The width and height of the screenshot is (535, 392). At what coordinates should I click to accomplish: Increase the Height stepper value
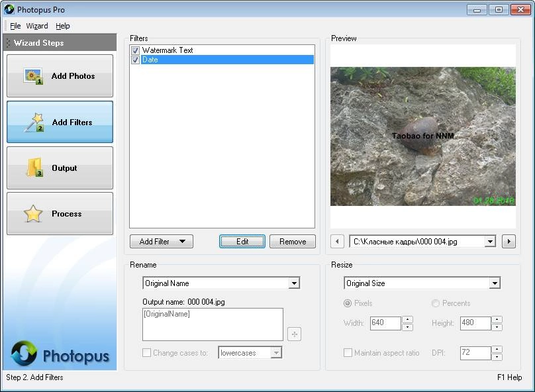coord(497,320)
